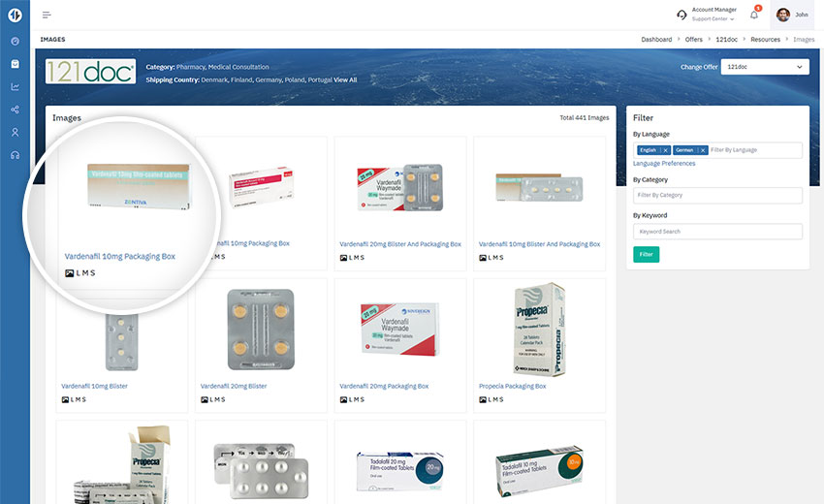
Task: Click image icon under Vardenafil 20mg Blister
Action: [x=204, y=399]
